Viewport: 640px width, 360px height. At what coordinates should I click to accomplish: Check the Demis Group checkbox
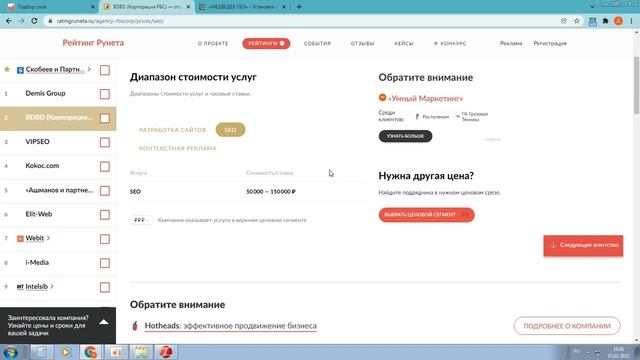coord(105,94)
